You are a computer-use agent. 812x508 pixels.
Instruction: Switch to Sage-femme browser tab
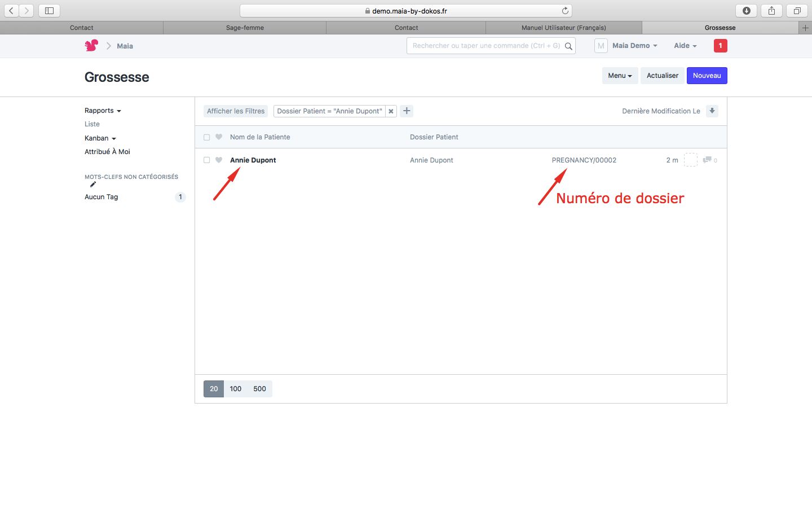(245, 28)
